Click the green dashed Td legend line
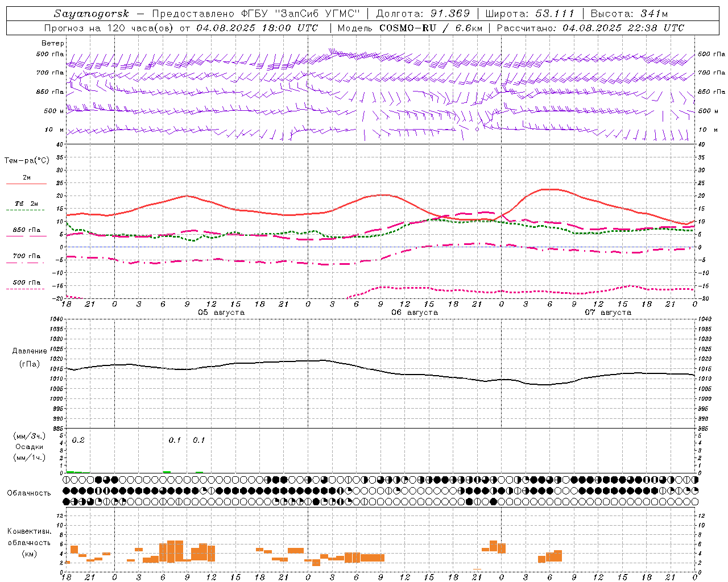The image size is (728, 582). click(x=25, y=210)
